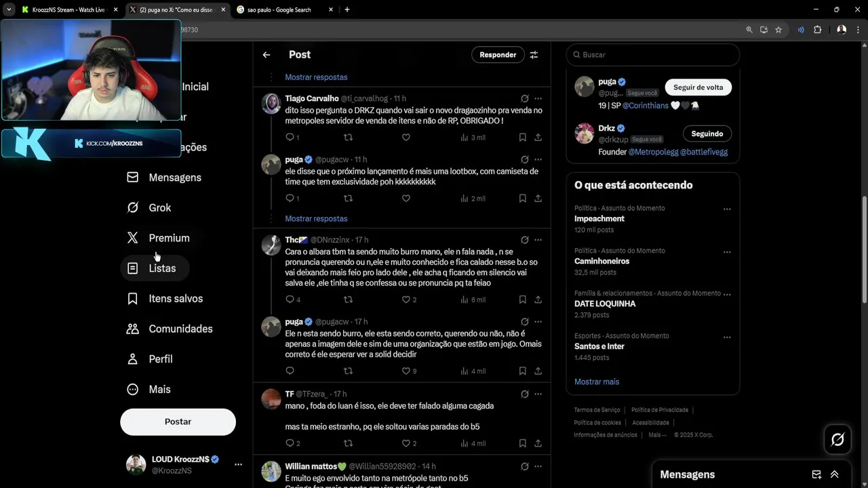
Task: Bookmark this page with the star icon
Action: click(x=778, y=30)
